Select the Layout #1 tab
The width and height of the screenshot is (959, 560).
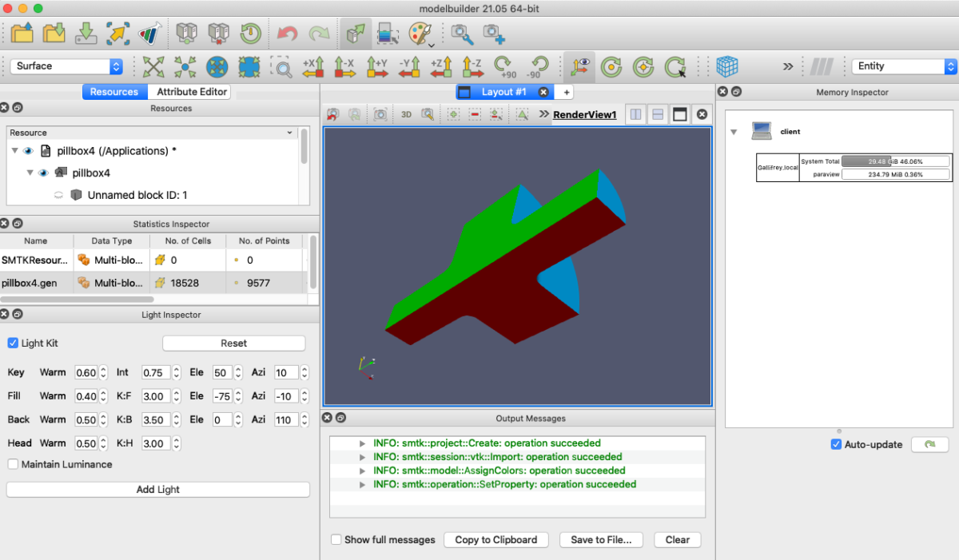tap(503, 92)
